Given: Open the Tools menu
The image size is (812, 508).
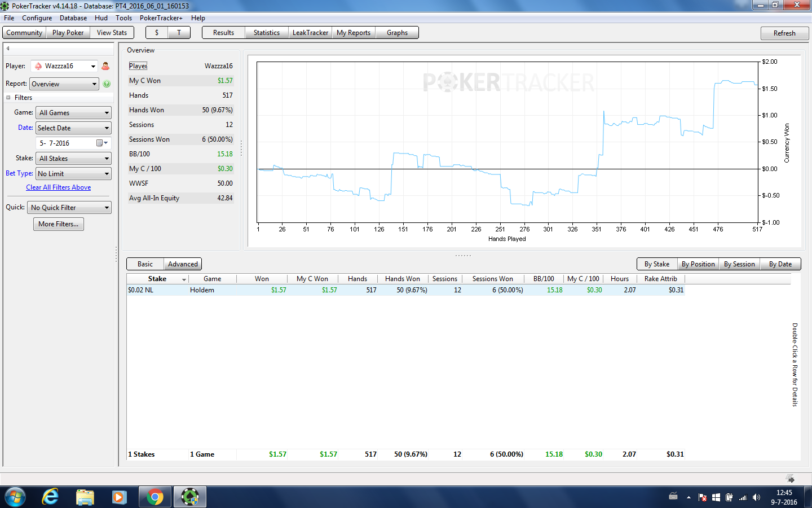Looking at the screenshot, I should pyautogui.click(x=123, y=18).
